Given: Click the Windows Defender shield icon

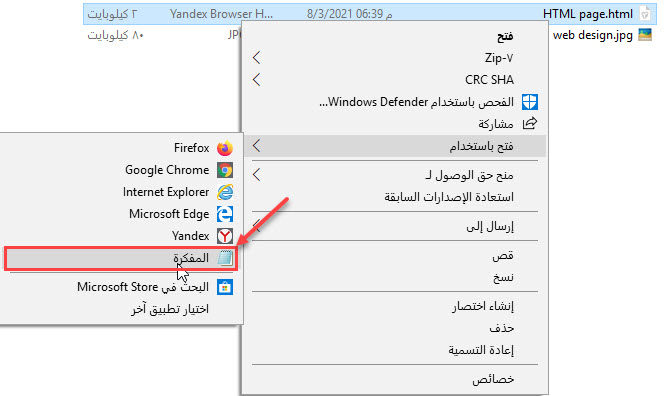Looking at the screenshot, I should coord(530,102).
